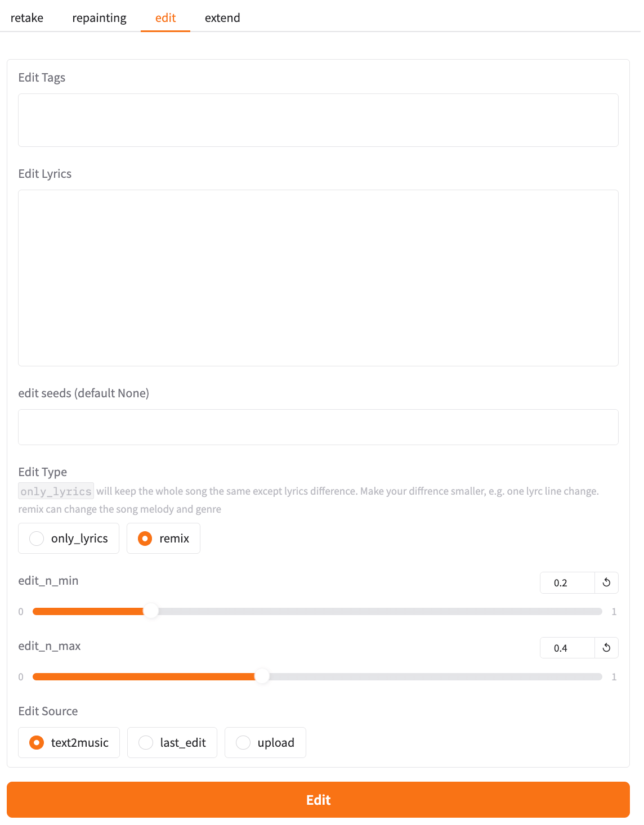Image resolution: width=644 pixels, height=825 pixels.
Task: Open the extend tab
Action: point(222,17)
